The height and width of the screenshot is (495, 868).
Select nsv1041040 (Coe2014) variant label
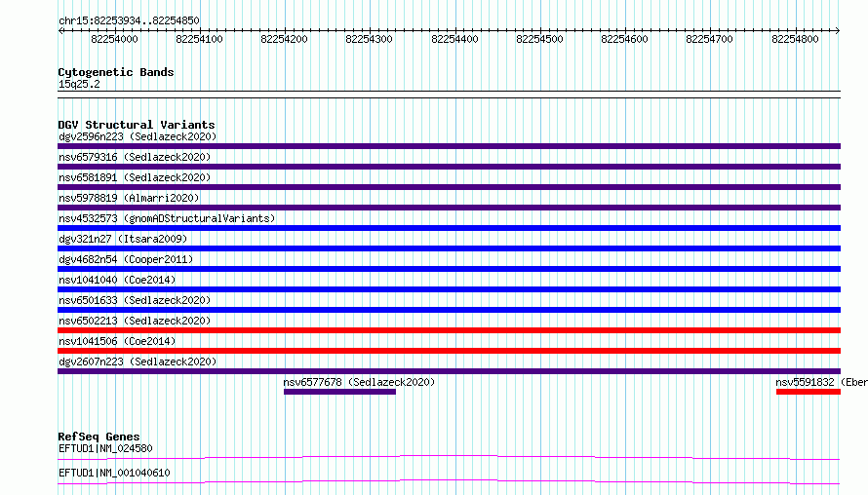click(x=117, y=280)
